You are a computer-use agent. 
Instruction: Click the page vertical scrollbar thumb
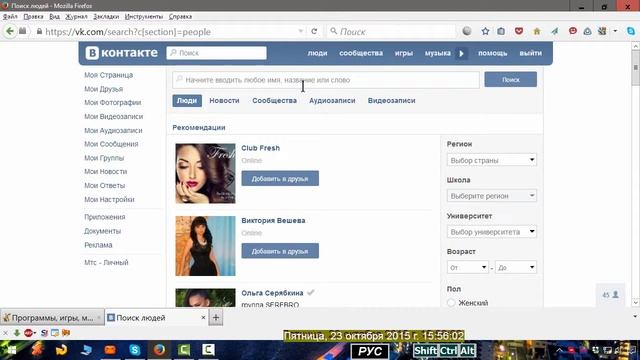[636, 69]
